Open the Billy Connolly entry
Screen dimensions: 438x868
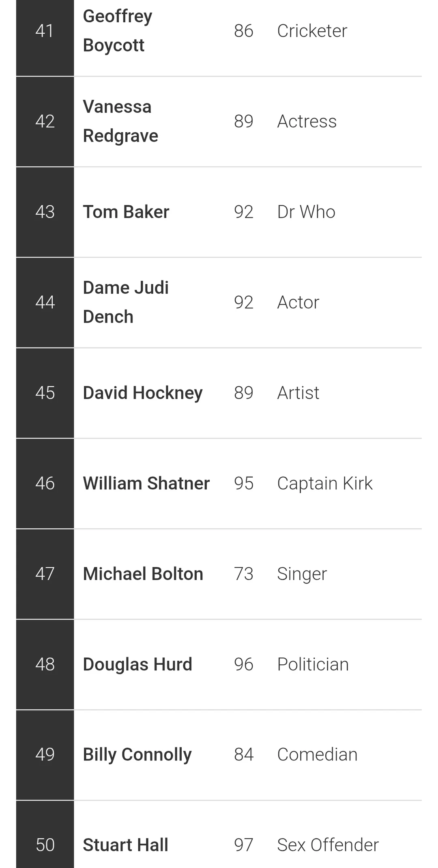[137, 755]
